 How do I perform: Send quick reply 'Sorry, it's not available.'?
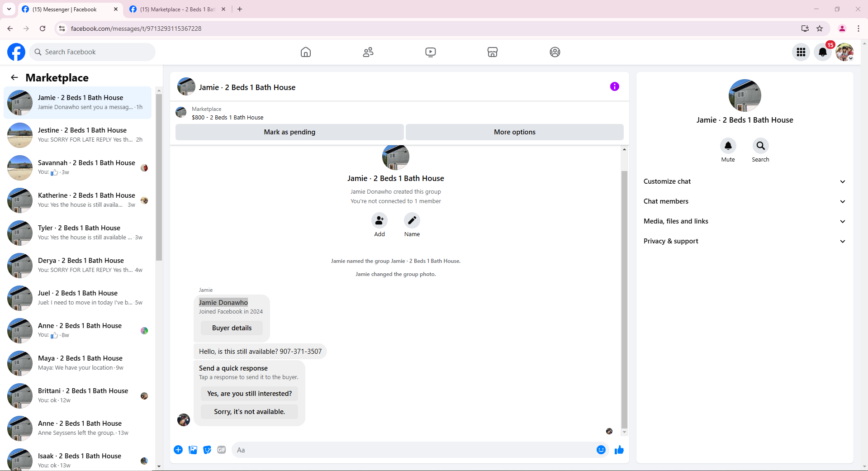click(250, 412)
